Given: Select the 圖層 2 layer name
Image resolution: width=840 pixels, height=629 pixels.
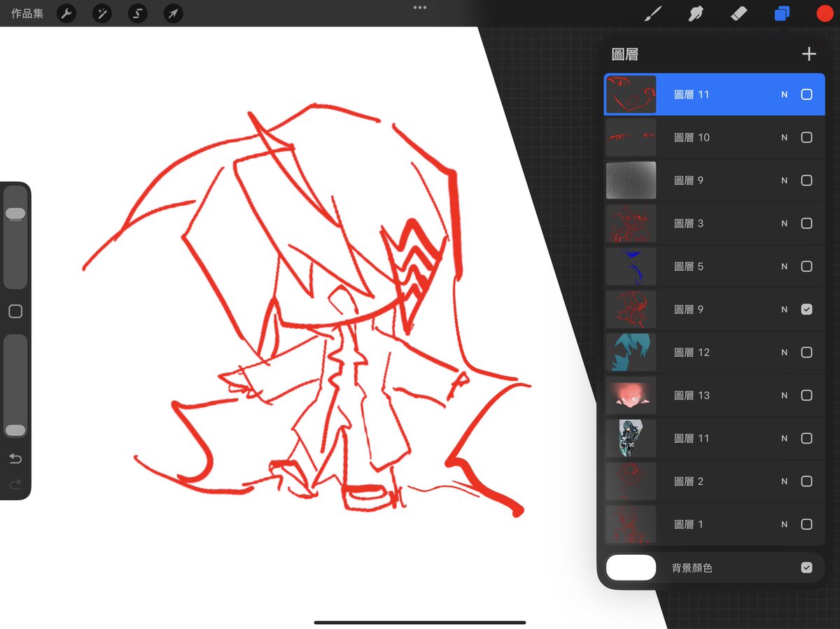Looking at the screenshot, I should click(689, 481).
